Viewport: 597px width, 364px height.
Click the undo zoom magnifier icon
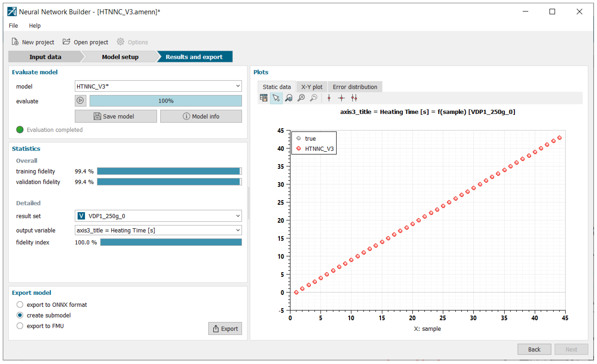point(314,98)
